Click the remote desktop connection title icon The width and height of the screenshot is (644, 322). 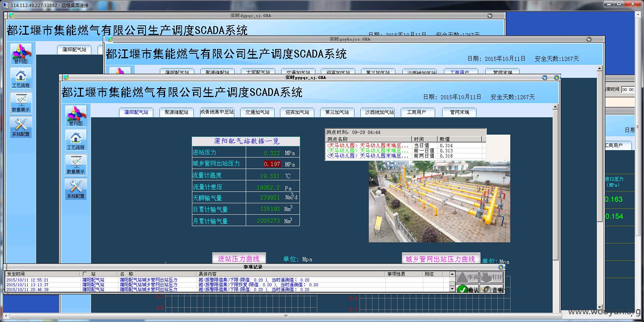(5, 5)
